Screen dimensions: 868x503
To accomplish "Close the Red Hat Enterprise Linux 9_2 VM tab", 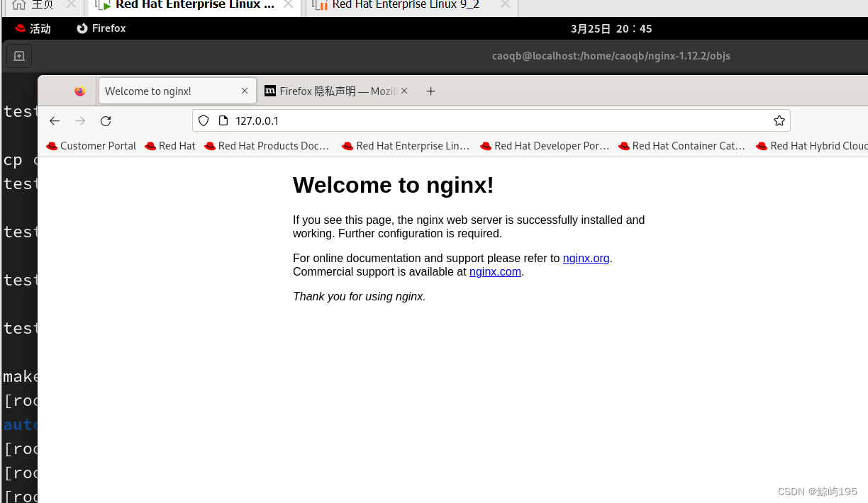I will [504, 4].
